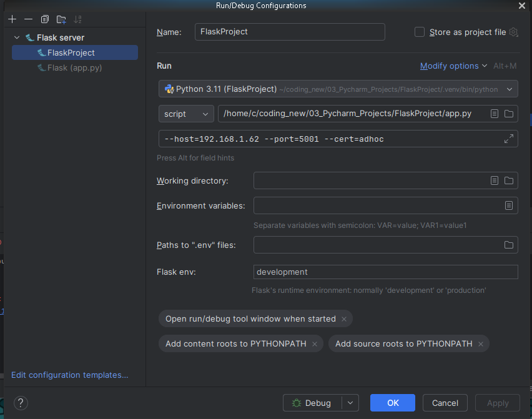Open the help question mark button
The width and height of the screenshot is (532, 419).
coord(21,403)
